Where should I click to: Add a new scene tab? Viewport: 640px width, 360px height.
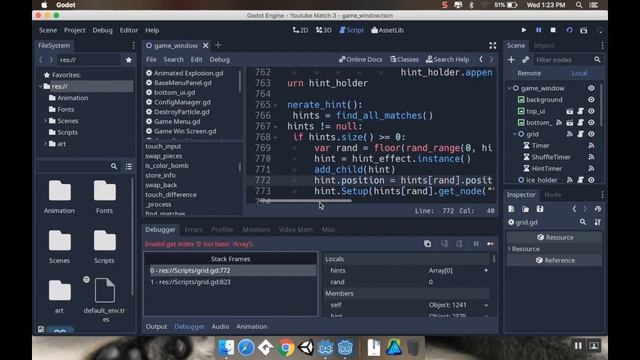pyautogui.click(x=218, y=45)
